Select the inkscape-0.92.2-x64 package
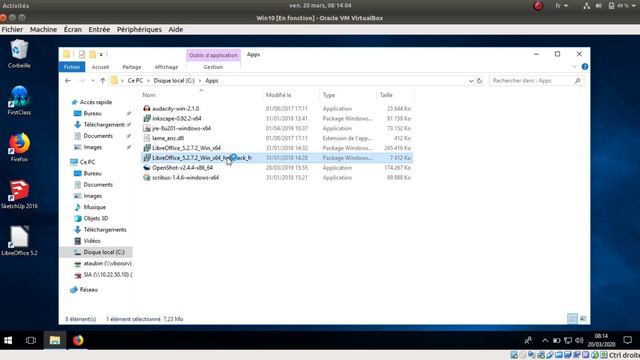 point(176,118)
